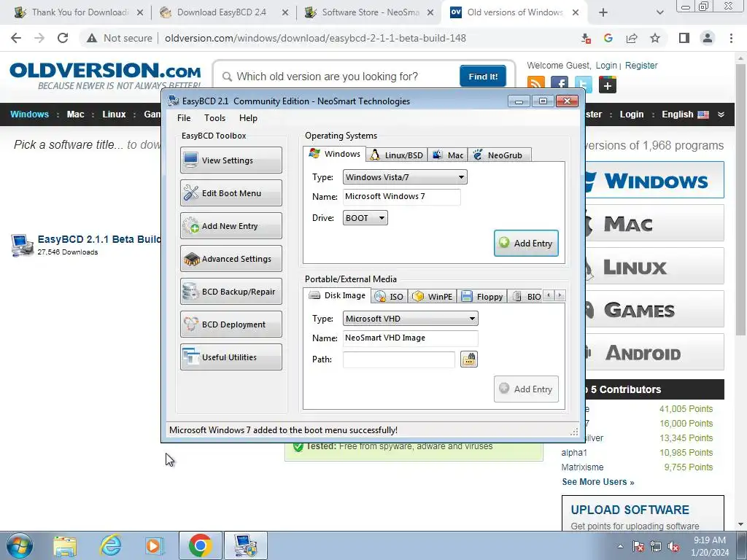Screen dimensions: 747x560
Task: Open Linux in oldversion navigation bar
Action: pos(114,114)
